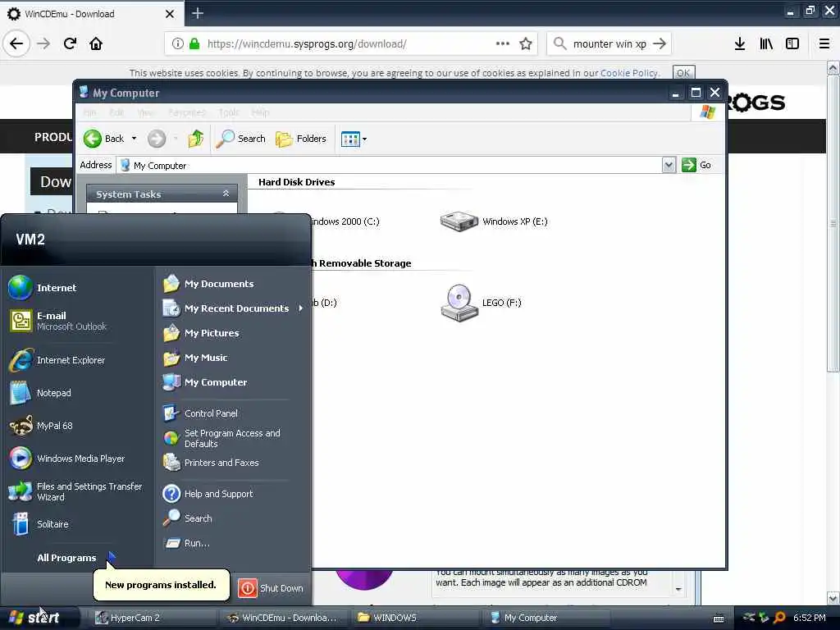Screen dimensions: 840x630
Task: Switch to WinCDEmu Download taskbar item
Action: pos(285,618)
